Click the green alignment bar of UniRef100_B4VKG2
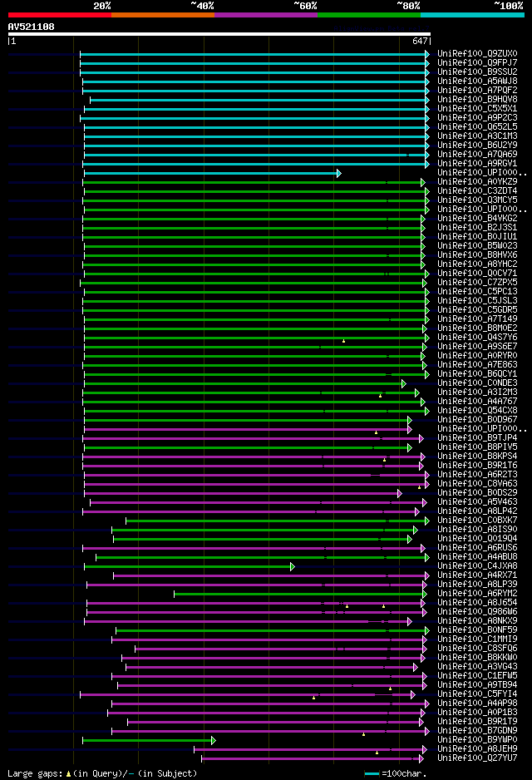Image resolution: width=532 pixels, height=780 pixels. (x=254, y=219)
